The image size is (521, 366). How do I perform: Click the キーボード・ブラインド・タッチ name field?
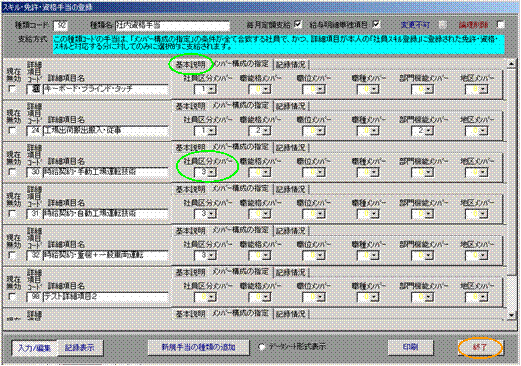pos(106,89)
